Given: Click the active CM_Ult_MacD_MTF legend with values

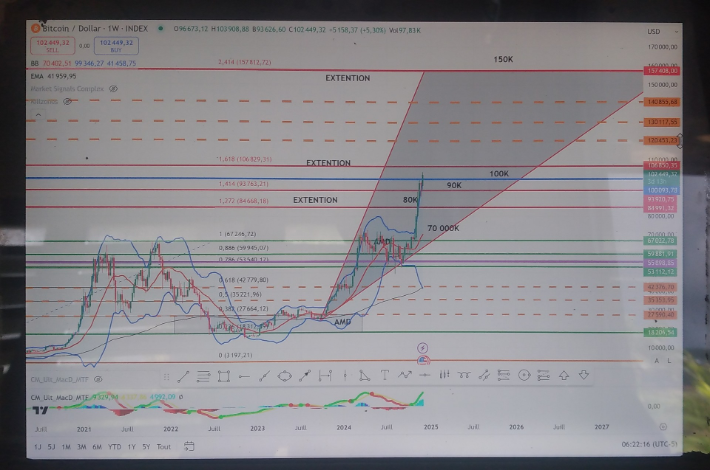Looking at the screenshot, I should (107, 397).
